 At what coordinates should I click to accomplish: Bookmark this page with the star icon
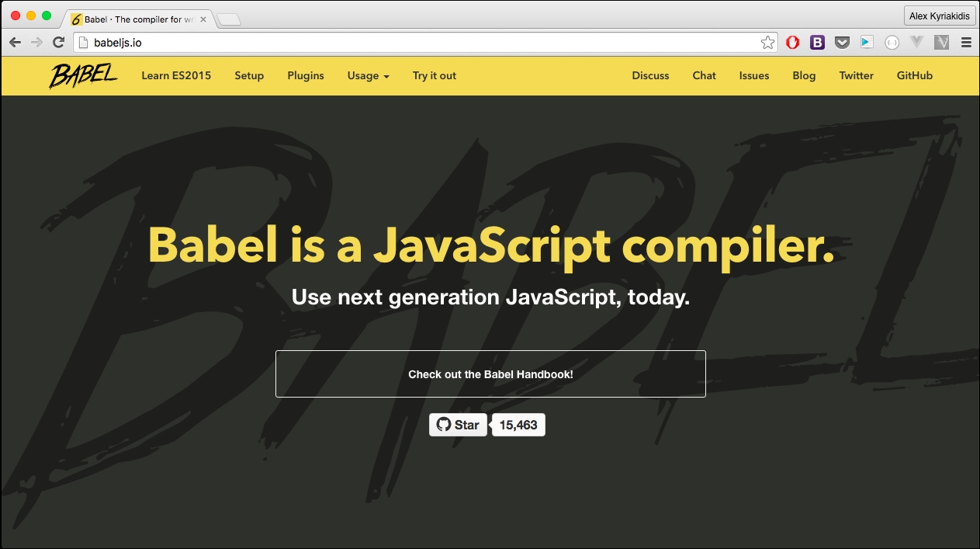767,43
